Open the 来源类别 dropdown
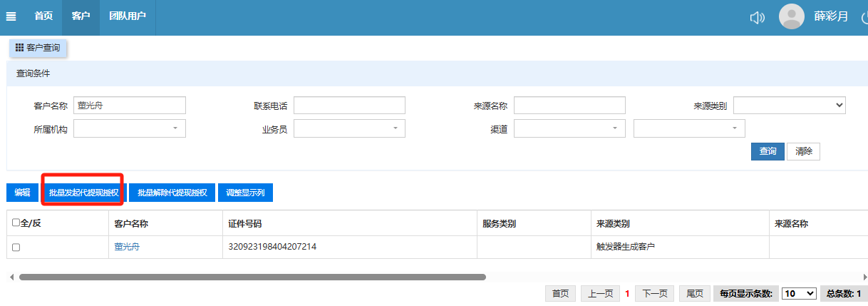This screenshot has height=306, width=868. tap(789, 106)
